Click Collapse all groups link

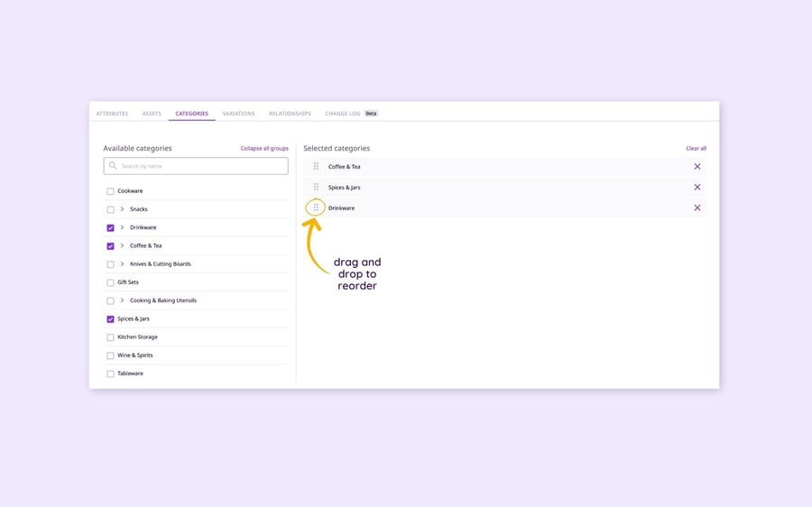(264, 148)
